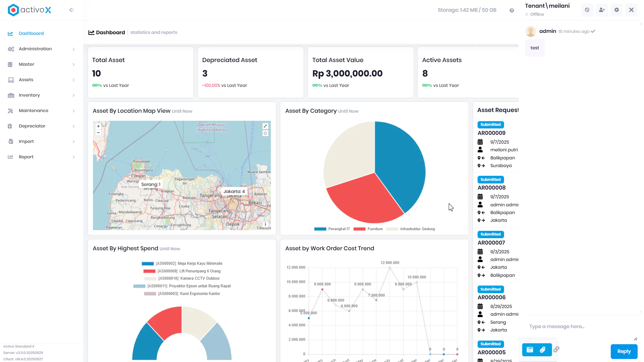The width and height of the screenshot is (644, 362).
Task: Click the Jakarta: 4 map marker label
Action: pyautogui.click(x=234, y=192)
